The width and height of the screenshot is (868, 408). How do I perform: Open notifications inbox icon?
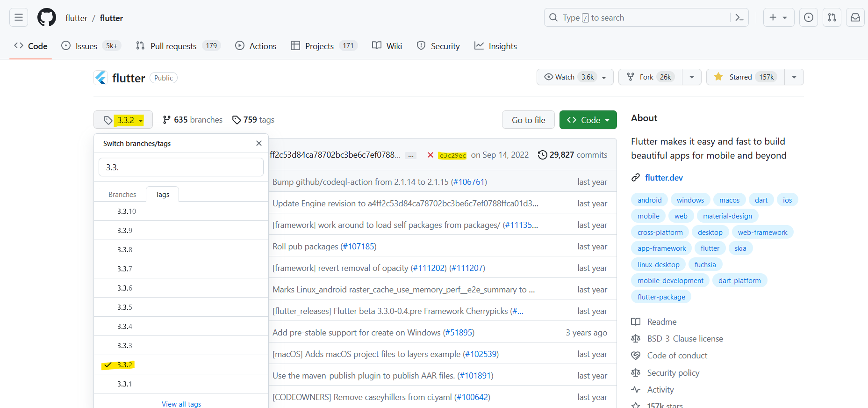[855, 18]
